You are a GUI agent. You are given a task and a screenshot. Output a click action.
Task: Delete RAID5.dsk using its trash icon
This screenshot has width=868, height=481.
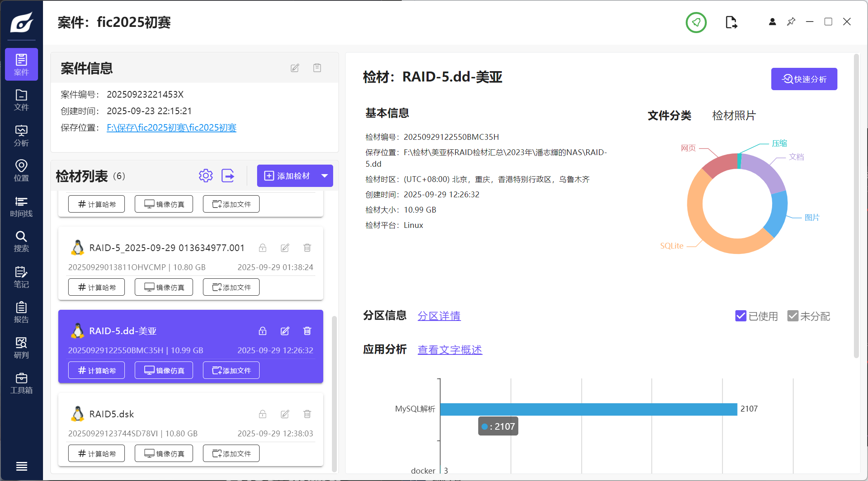tap(307, 414)
